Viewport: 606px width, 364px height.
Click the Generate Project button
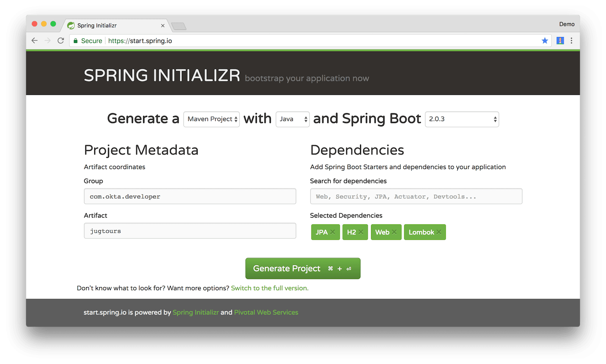pos(303,269)
